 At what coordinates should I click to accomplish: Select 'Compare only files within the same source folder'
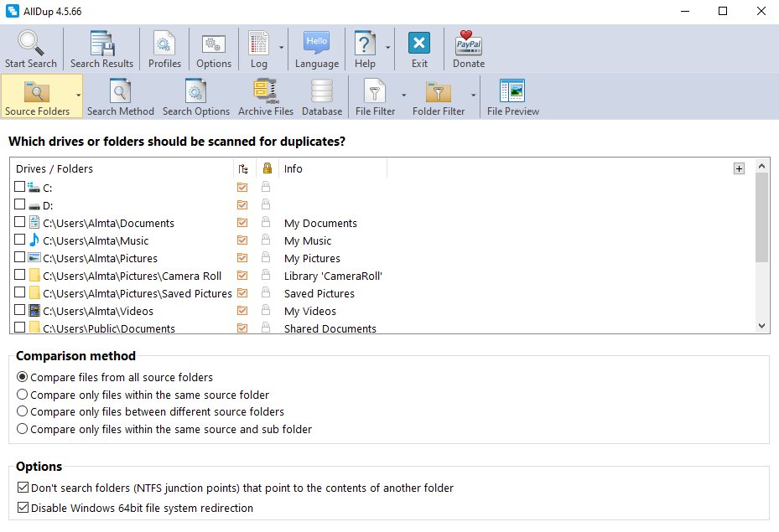click(x=23, y=395)
